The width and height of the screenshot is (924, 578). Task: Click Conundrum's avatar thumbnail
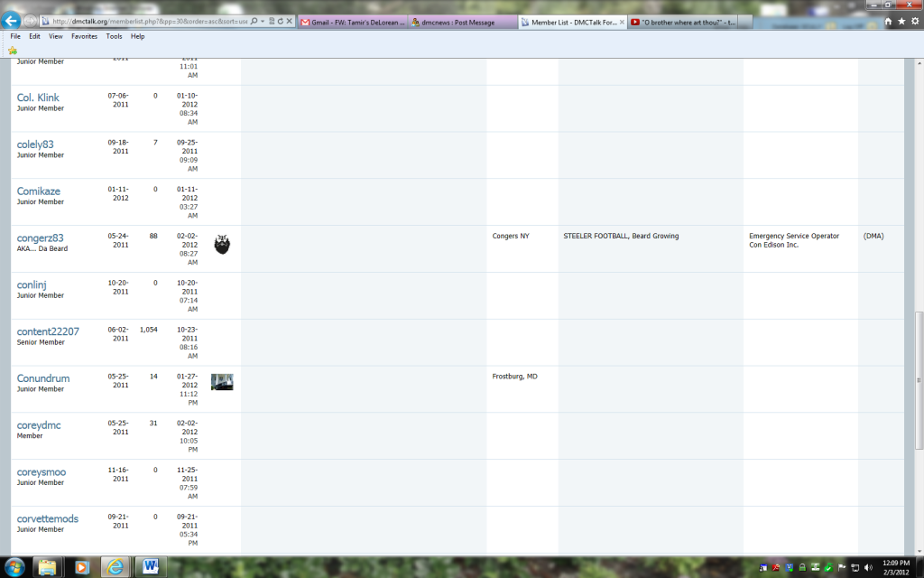tap(222, 382)
